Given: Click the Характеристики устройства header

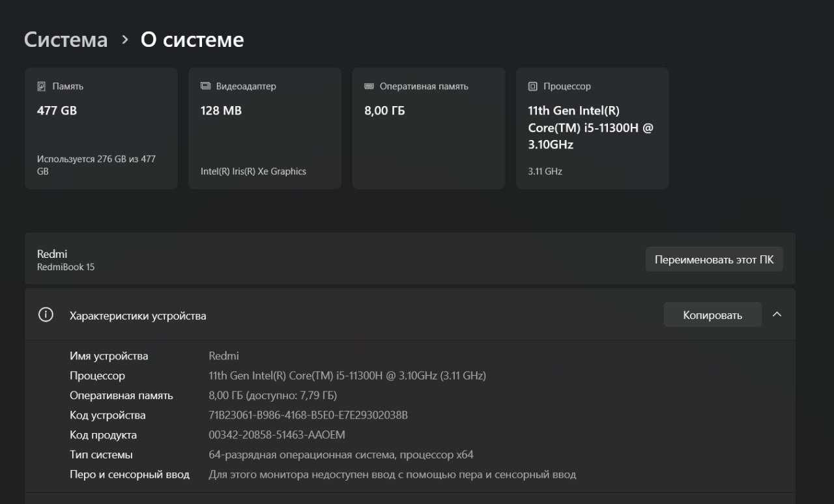Looking at the screenshot, I should 410,315.
